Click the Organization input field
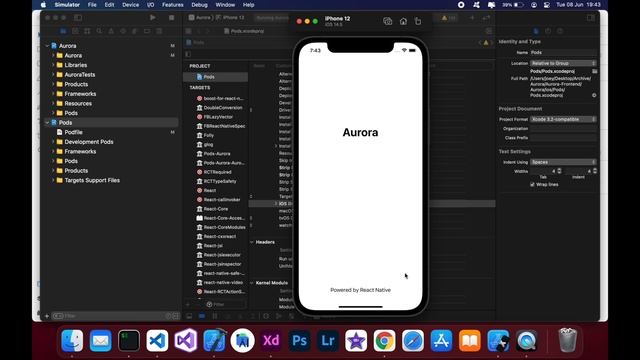Image resolution: width=640 pixels, height=360 pixels. [x=563, y=129]
